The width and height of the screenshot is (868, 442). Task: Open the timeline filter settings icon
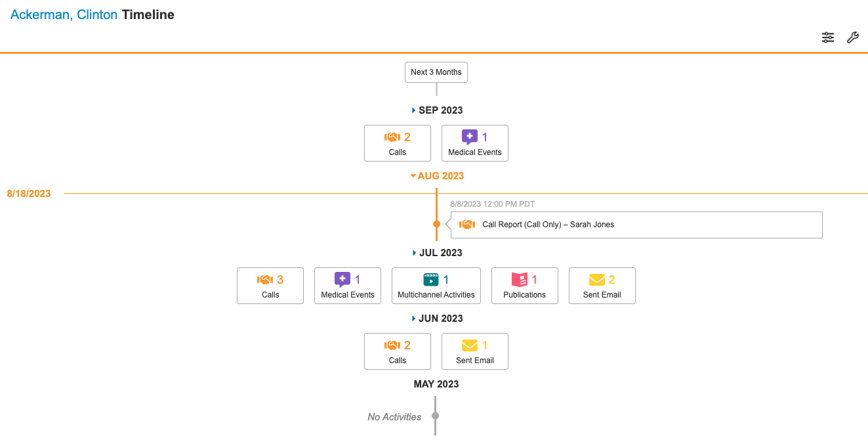[x=828, y=37]
